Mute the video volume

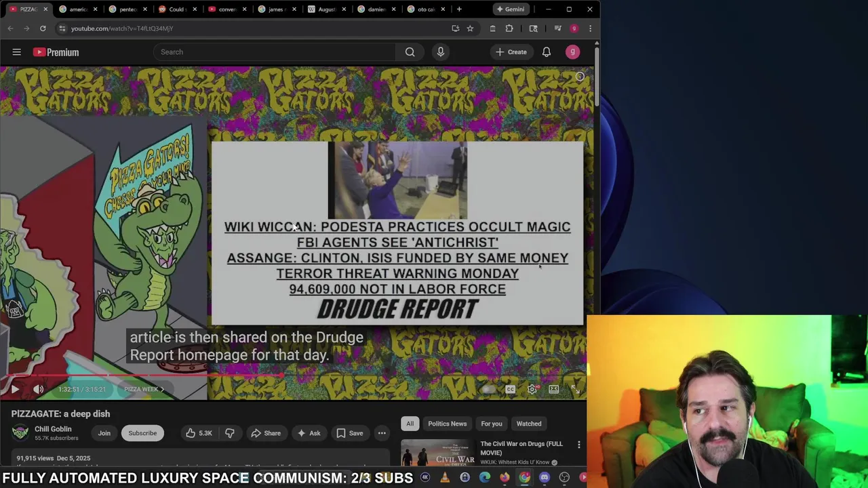(38, 389)
